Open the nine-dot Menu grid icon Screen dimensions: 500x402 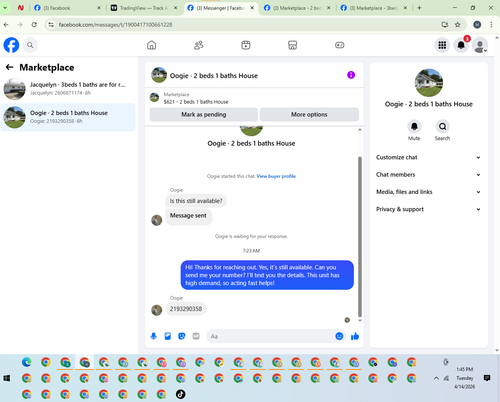tap(442, 45)
